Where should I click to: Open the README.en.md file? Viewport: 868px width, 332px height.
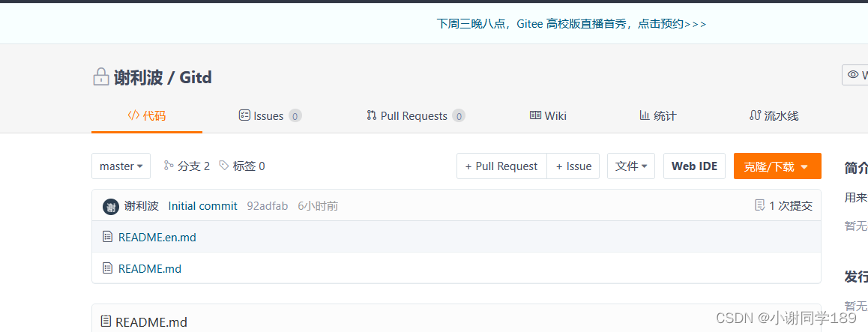click(157, 238)
